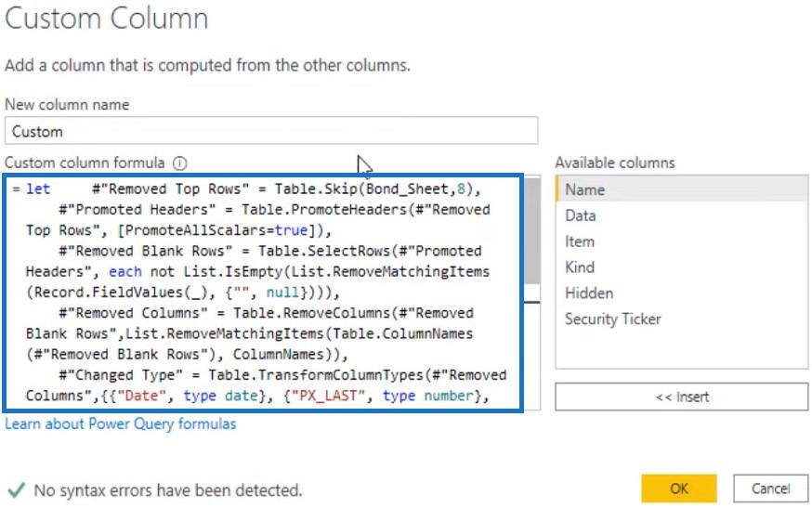Click the Cancel button
Image resolution: width=812 pixels, height=508 pixels.
[x=770, y=488]
